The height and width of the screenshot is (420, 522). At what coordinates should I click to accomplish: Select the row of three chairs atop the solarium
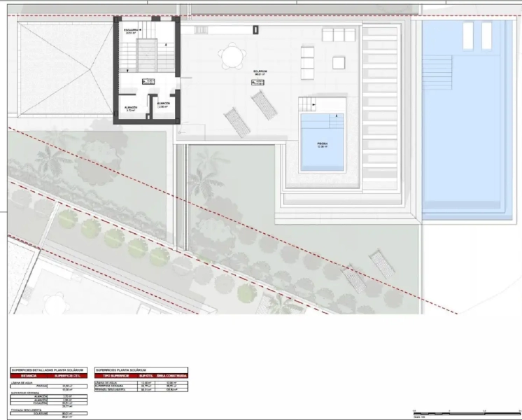click(339, 35)
